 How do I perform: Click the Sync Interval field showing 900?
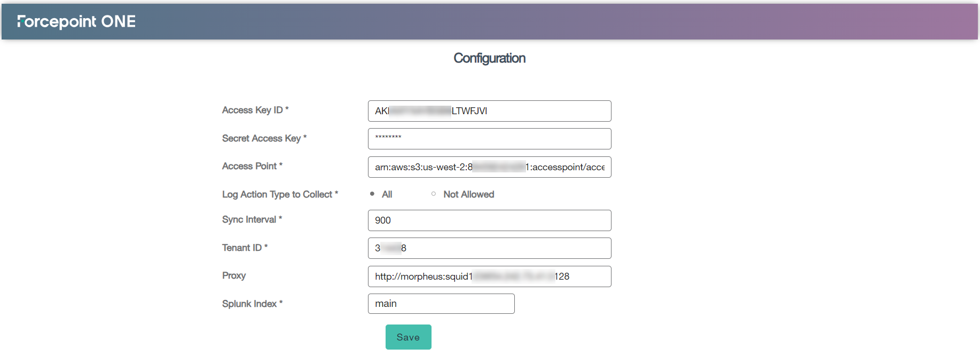(489, 220)
